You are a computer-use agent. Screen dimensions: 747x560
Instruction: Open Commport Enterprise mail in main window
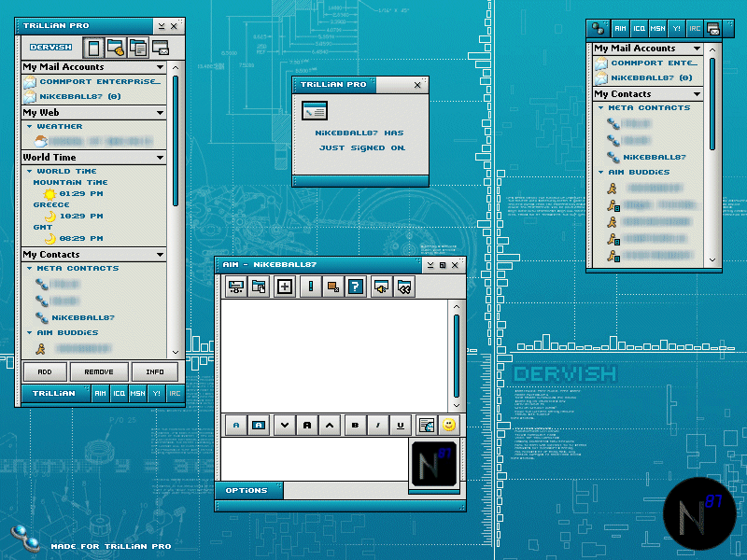94,82
